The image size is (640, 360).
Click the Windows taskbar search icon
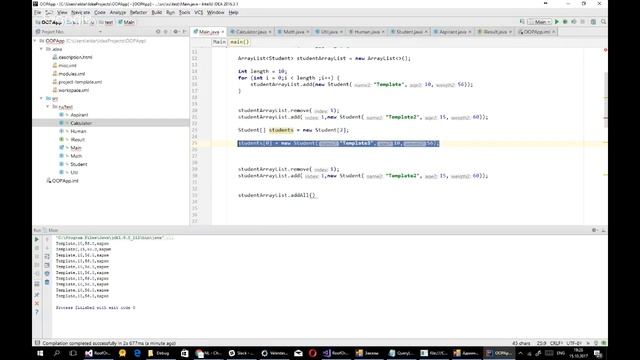click(56, 353)
